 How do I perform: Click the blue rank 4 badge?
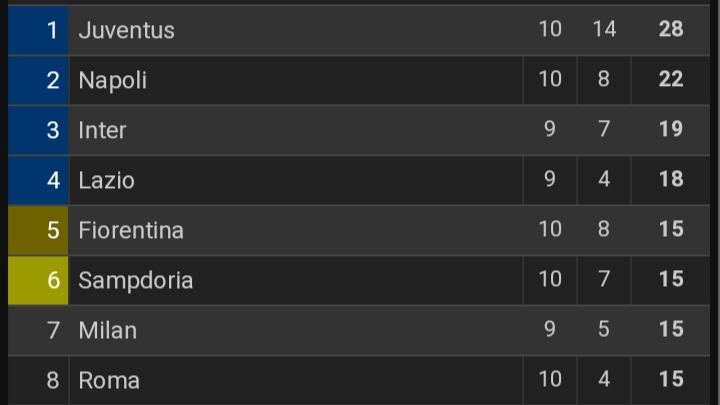(39, 180)
